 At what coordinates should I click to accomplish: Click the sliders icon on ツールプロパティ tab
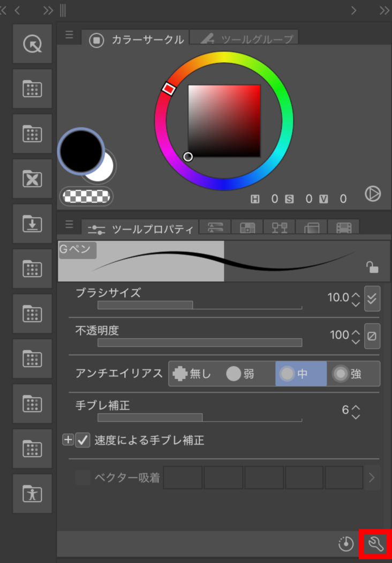pyautogui.click(x=96, y=230)
